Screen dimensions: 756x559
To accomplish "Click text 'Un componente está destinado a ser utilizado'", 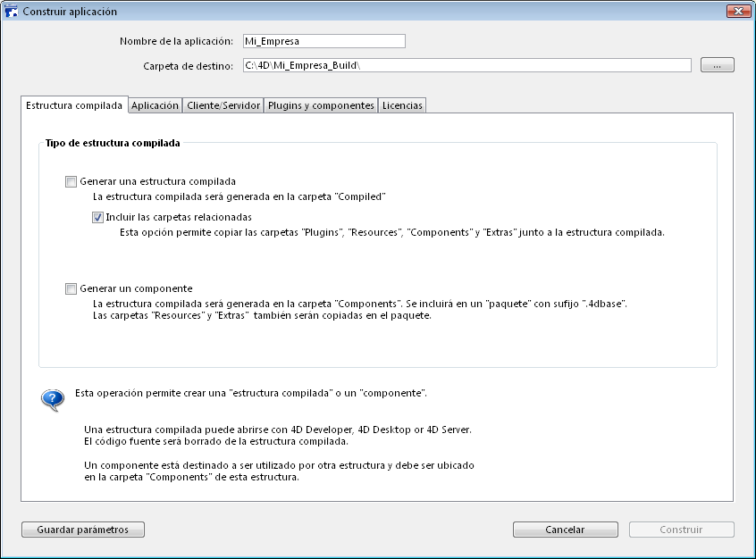I will pos(279,465).
